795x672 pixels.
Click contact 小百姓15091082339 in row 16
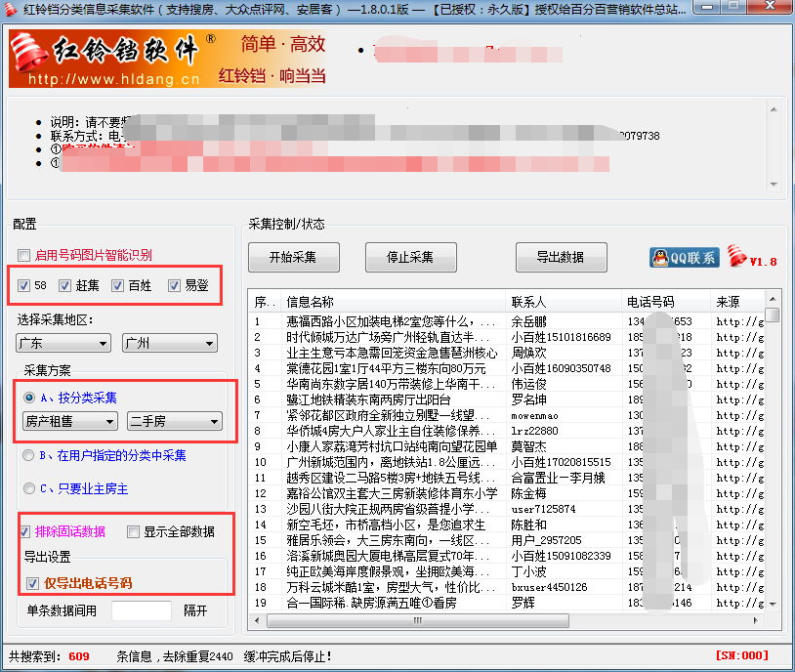coord(562,557)
